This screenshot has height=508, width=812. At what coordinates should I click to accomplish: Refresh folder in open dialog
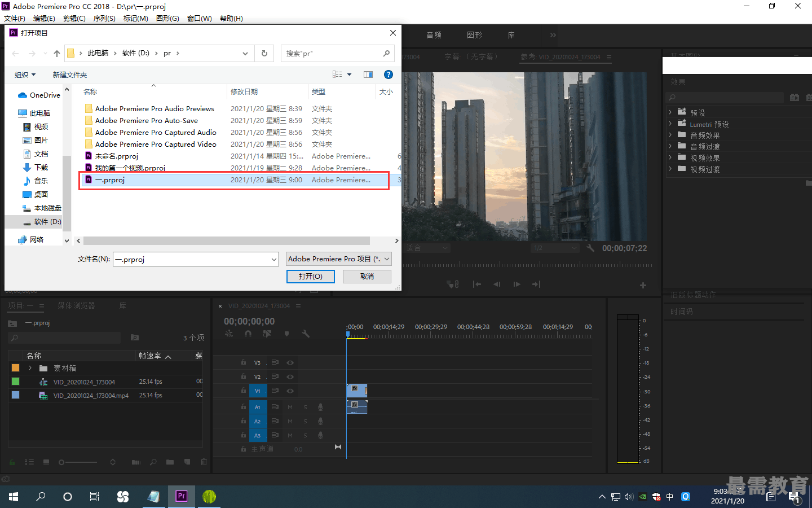(264, 53)
